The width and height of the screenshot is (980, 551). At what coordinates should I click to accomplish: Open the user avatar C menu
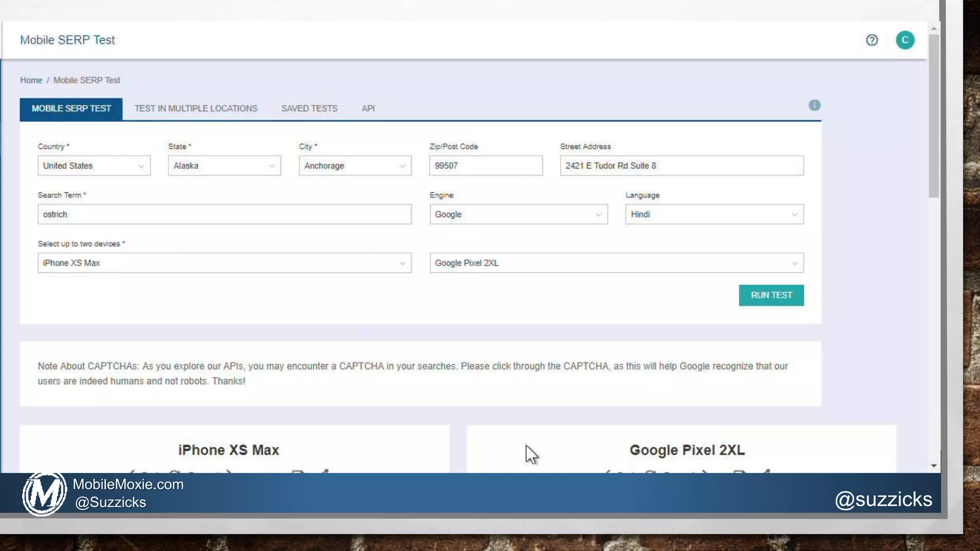[x=905, y=40]
